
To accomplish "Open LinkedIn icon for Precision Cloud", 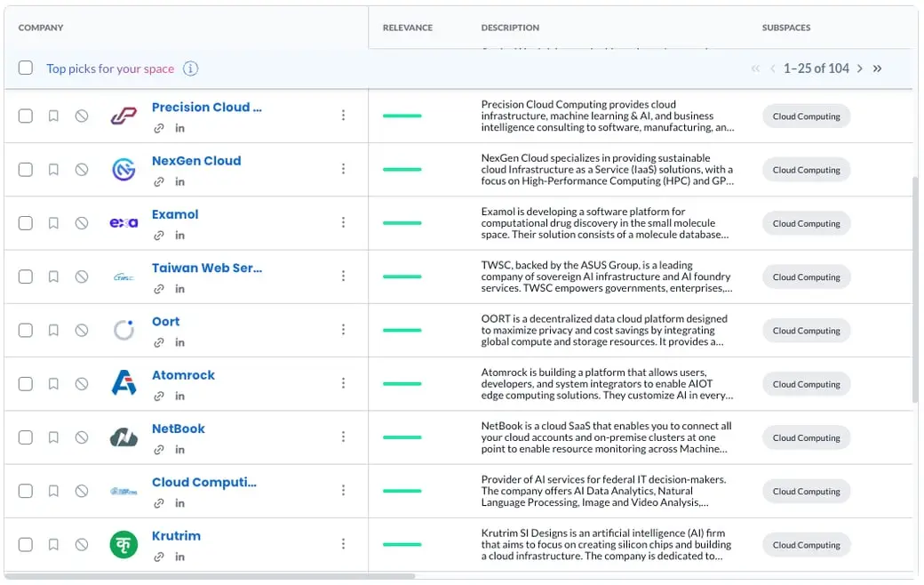I will coord(179,128).
